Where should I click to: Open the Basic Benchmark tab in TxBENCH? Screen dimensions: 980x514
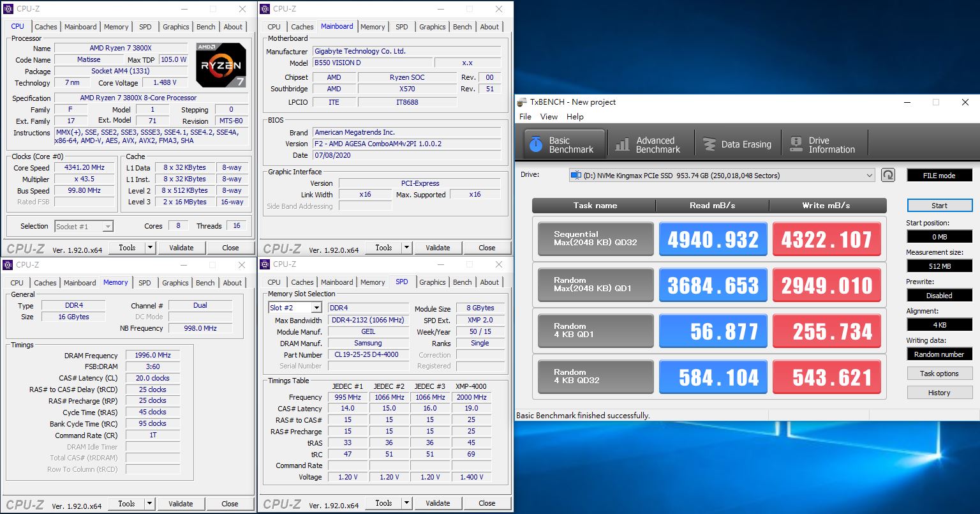pos(564,145)
